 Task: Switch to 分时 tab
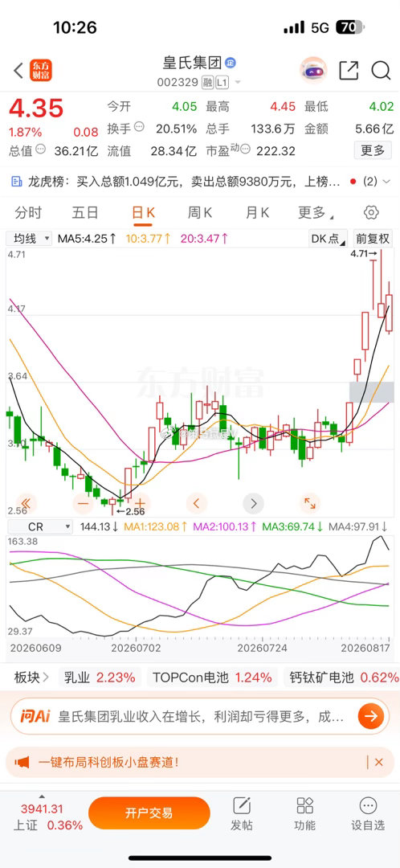pos(28,212)
